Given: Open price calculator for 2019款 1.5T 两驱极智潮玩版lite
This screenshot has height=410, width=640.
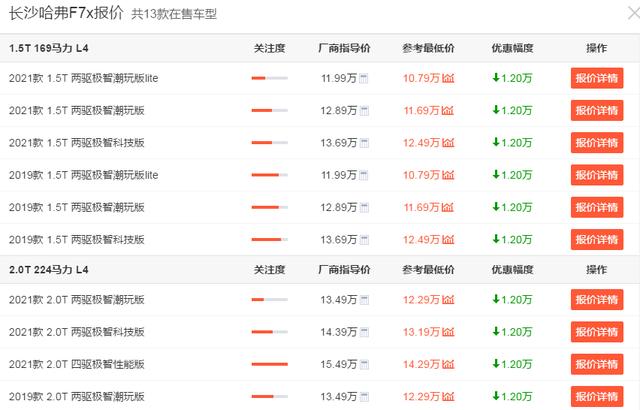Looking at the screenshot, I should coord(364,175).
